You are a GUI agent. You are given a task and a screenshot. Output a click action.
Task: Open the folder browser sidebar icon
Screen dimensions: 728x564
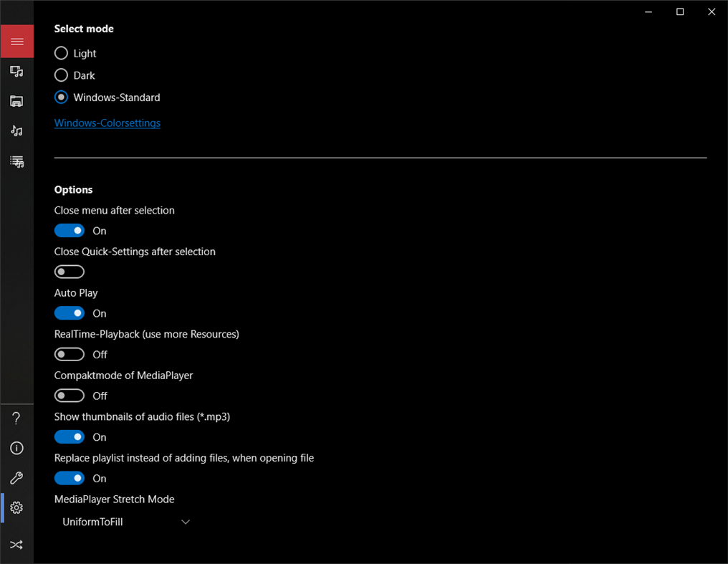tap(16, 101)
